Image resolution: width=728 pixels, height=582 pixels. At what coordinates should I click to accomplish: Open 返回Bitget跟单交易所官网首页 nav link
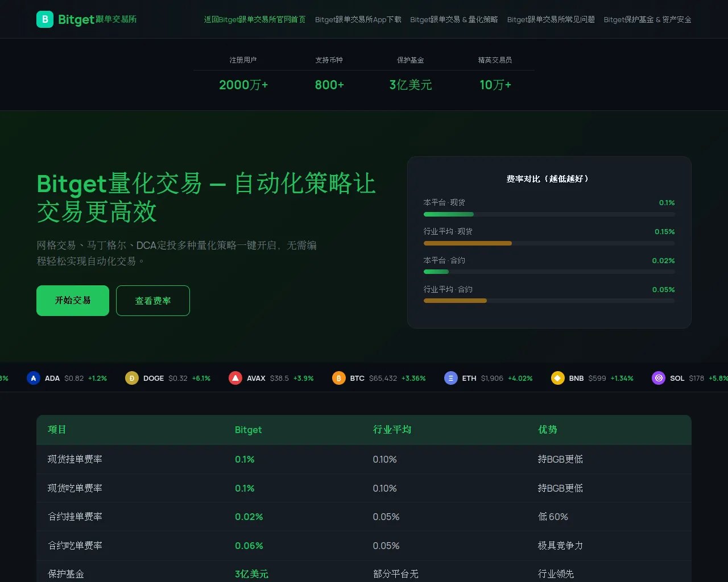255,19
